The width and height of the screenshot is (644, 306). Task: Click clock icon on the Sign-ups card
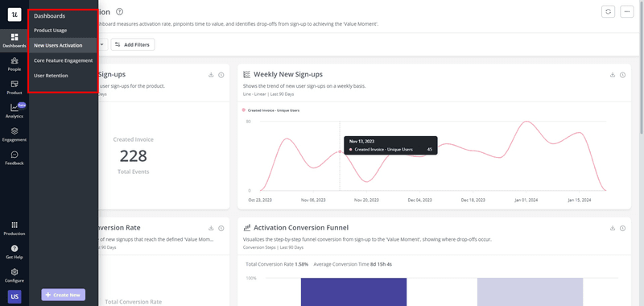221,75
